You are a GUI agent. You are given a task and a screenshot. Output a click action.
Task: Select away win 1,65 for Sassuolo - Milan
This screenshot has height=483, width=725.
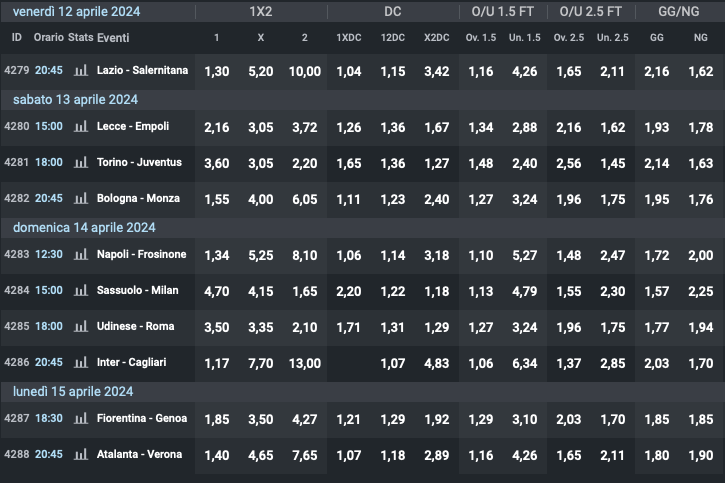point(304,290)
